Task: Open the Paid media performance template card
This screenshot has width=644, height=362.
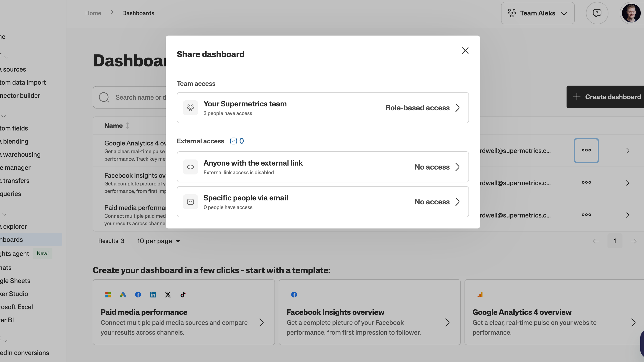Action: [184, 312]
